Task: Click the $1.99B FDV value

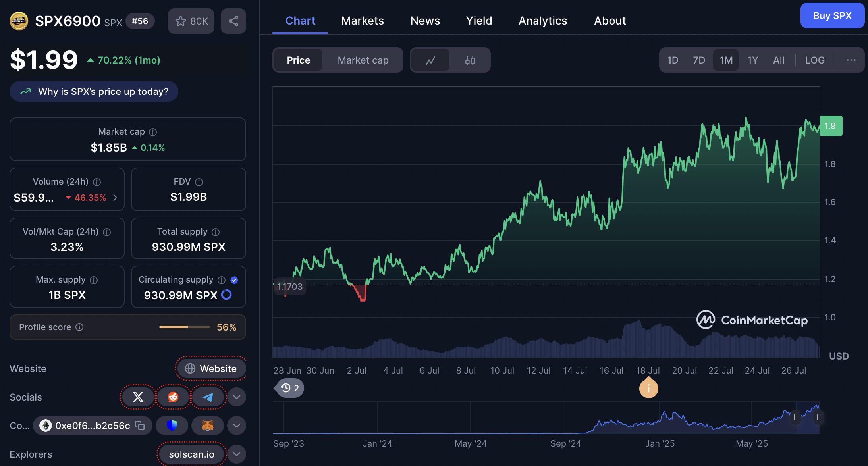Action: pos(189,197)
